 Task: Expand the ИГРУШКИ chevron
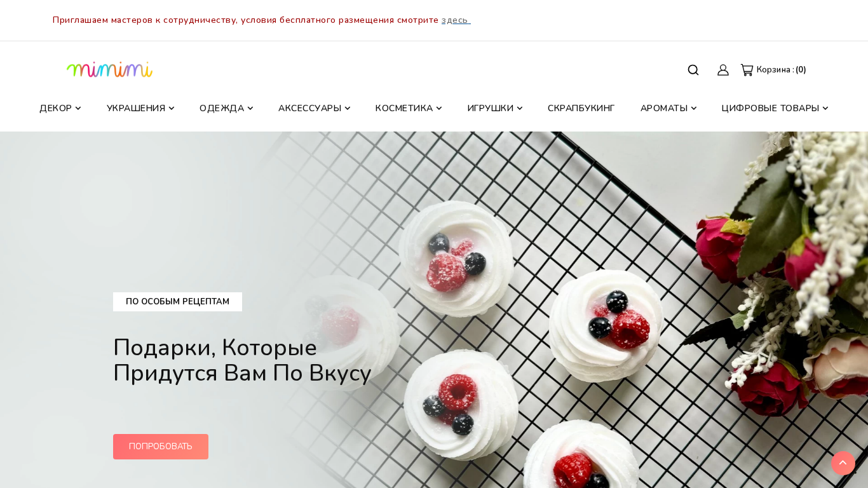pyautogui.click(x=520, y=109)
